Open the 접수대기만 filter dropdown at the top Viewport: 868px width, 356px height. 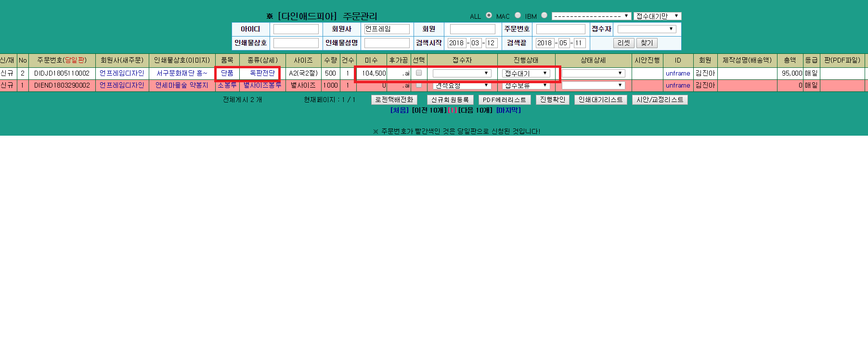click(x=657, y=16)
